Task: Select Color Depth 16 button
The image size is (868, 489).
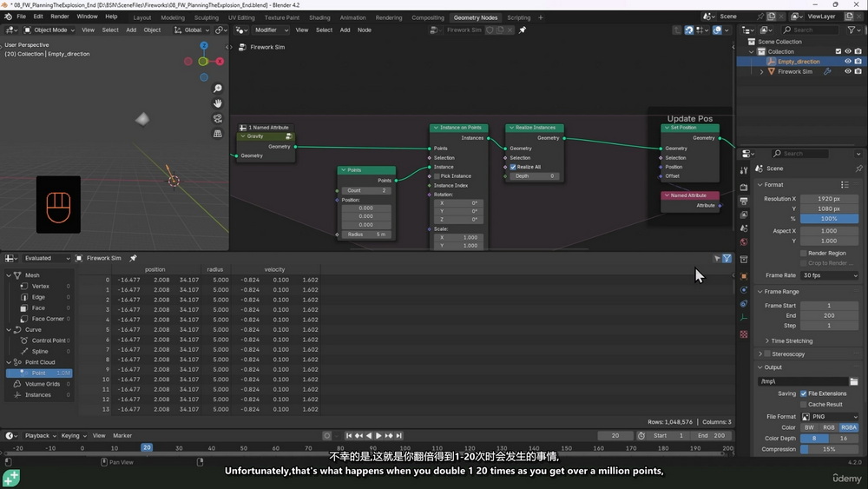Action: click(844, 438)
